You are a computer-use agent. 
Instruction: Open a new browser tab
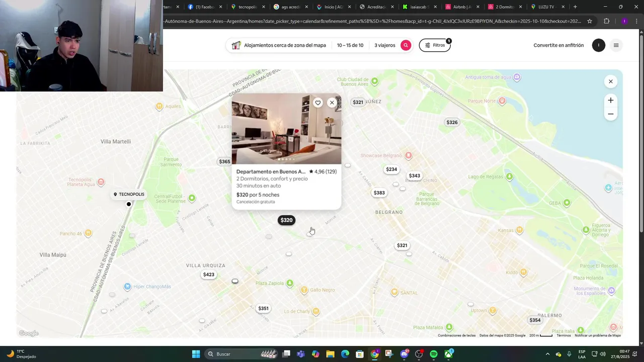575,7
